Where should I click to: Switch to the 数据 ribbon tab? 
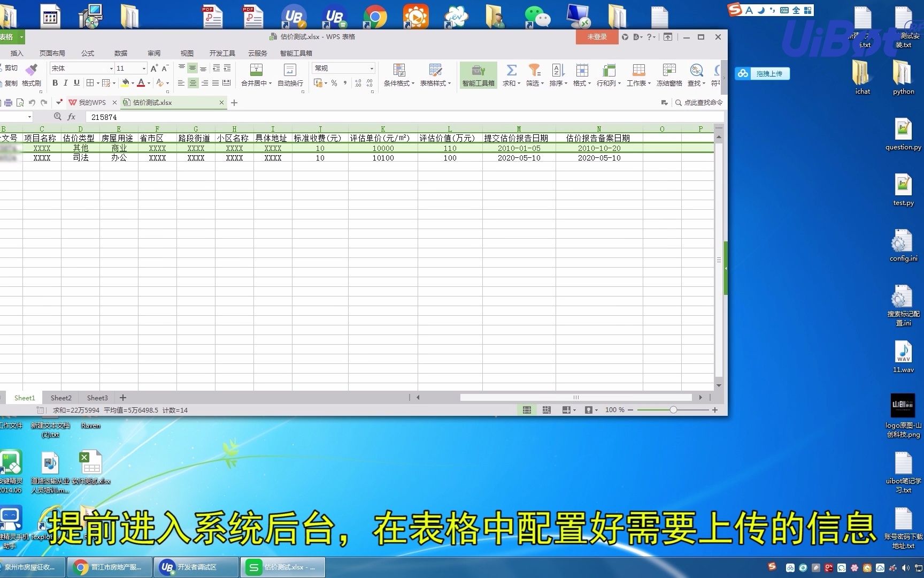pos(120,53)
